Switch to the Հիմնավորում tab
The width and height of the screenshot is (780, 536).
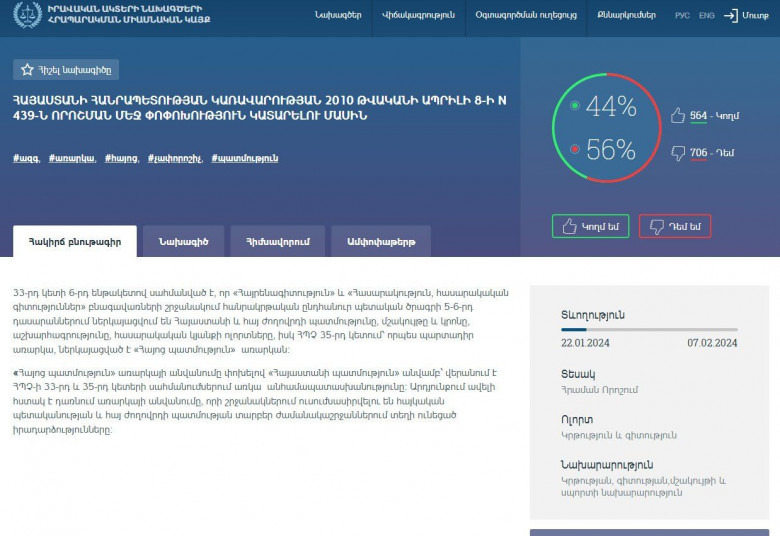tap(271, 241)
